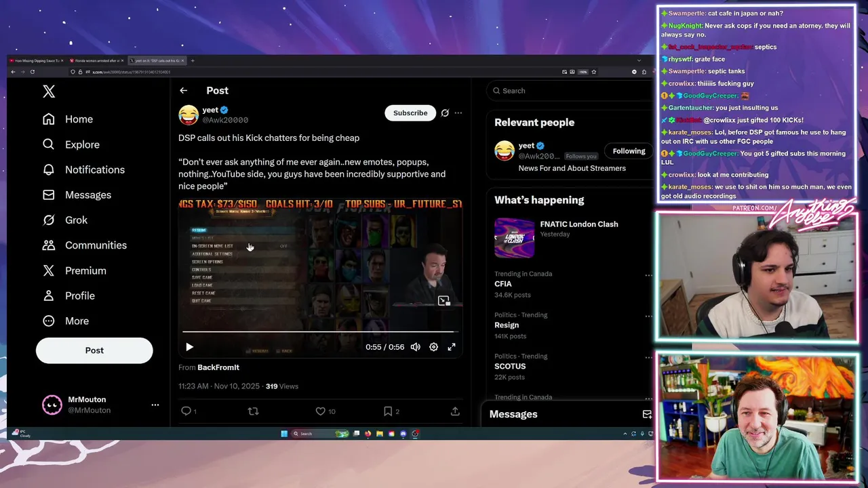Click the reply icon under the post
868x488 pixels.
coord(186,411)
